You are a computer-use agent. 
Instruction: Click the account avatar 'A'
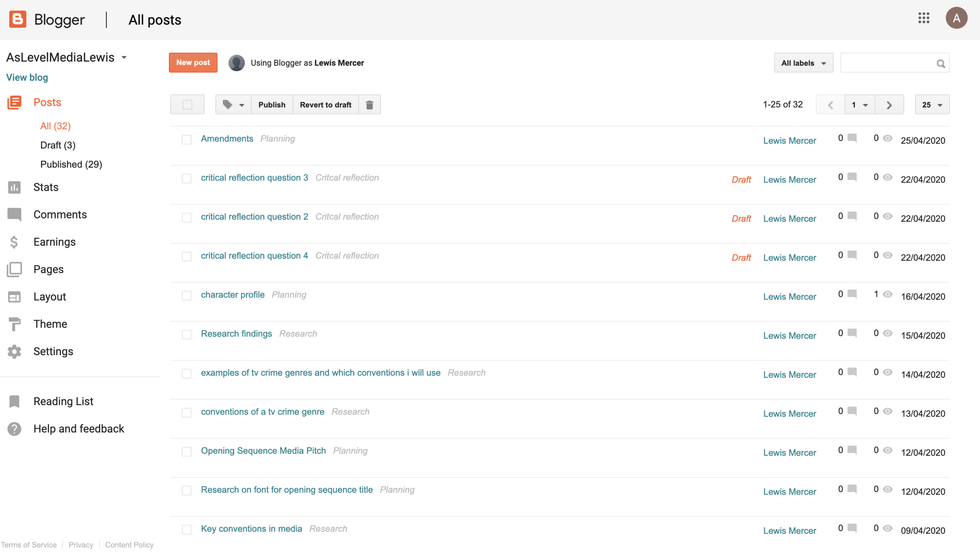956,18
